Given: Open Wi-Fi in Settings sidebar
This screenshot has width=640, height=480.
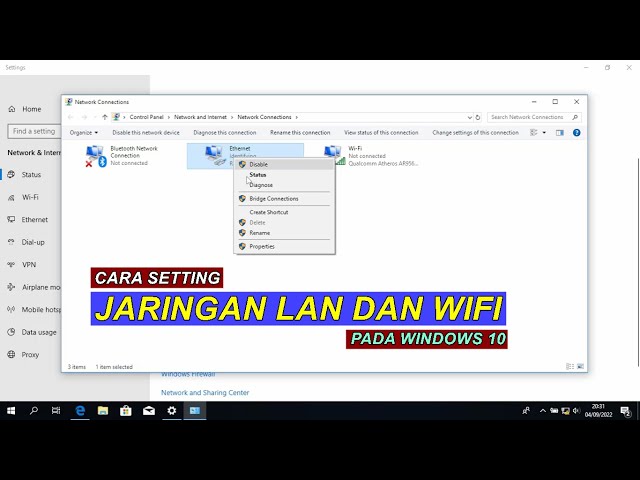Looking at the screenshot, I should click(x=30, y=197).
